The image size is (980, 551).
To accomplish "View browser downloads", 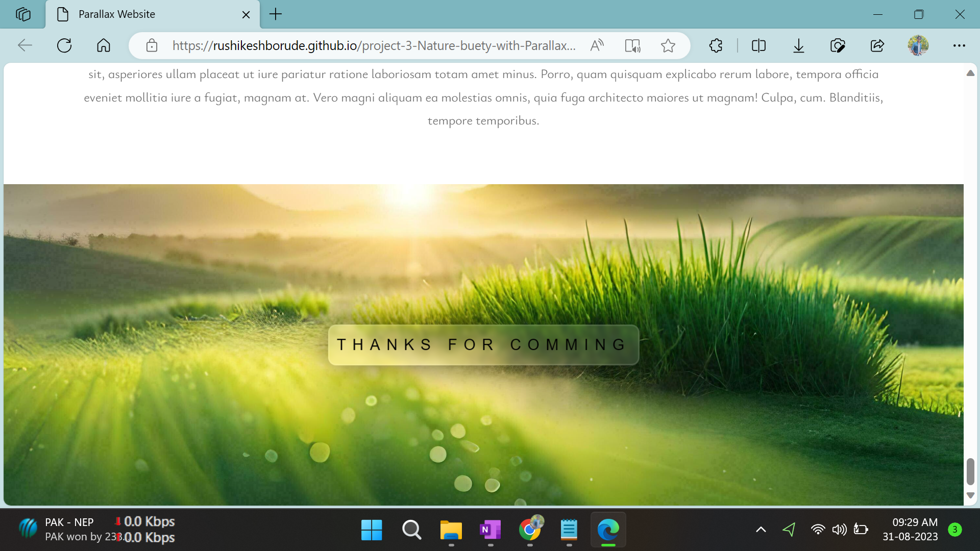I will (798, 45).
